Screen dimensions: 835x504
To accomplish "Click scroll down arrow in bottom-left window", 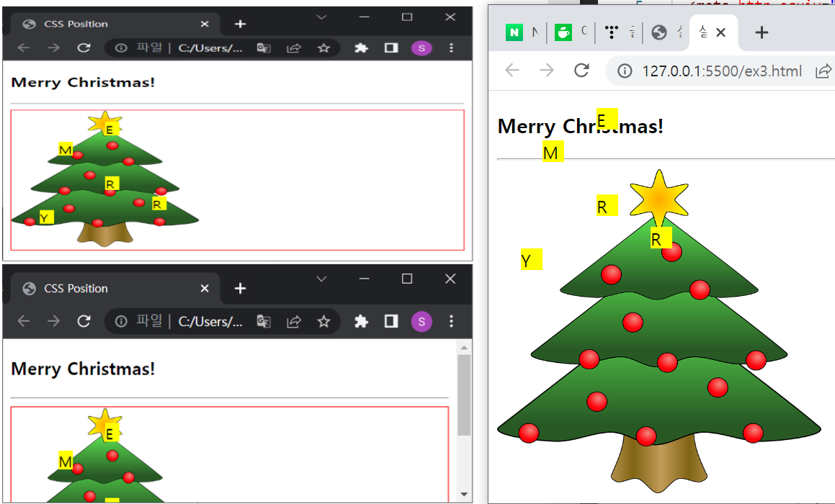I will point(464,495).
